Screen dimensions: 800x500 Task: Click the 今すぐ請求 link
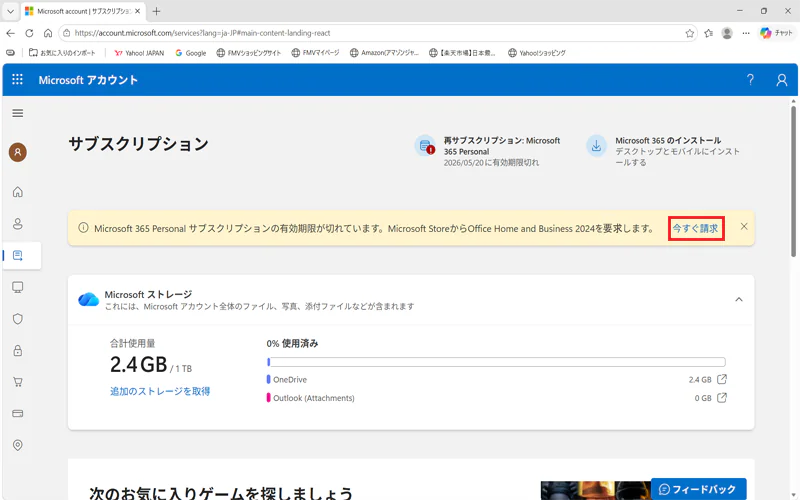click(695, 229)
